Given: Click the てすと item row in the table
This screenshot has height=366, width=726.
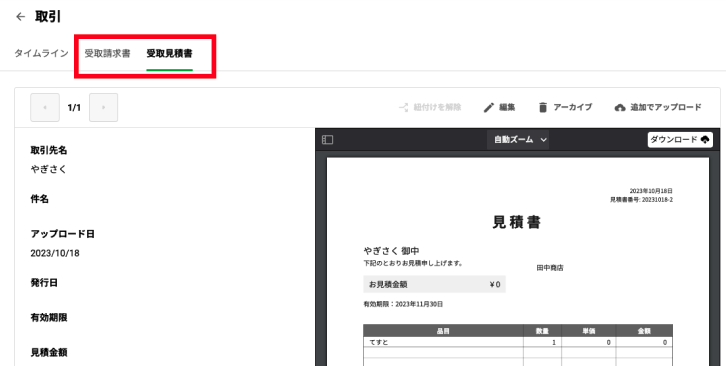Looking at the screenshot, I should (518, 342).
